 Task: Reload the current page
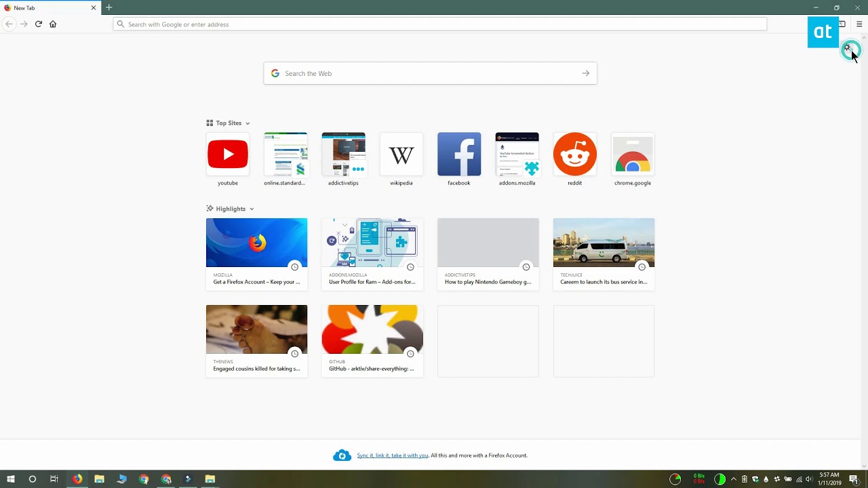[39, 24]
